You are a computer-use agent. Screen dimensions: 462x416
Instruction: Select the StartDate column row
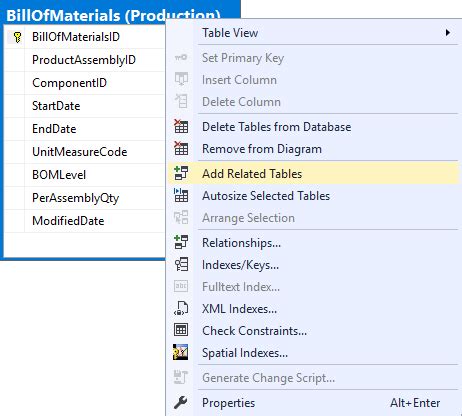point(85,106)
